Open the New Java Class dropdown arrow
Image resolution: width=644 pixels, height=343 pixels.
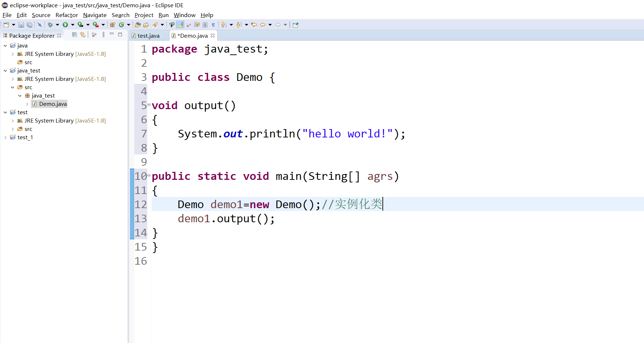click(x=128, y=25)
